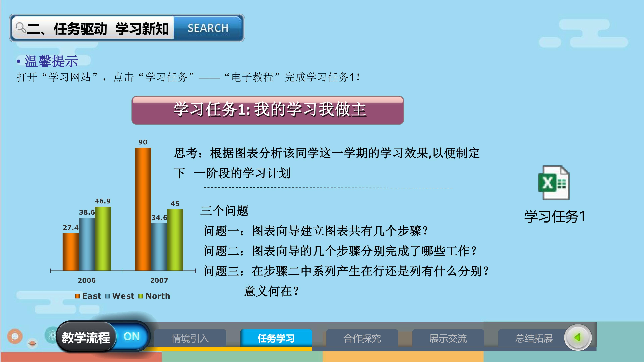Click the green North legend marker
This screenshot has width=644, height=362.
click(x=141, y=296)
